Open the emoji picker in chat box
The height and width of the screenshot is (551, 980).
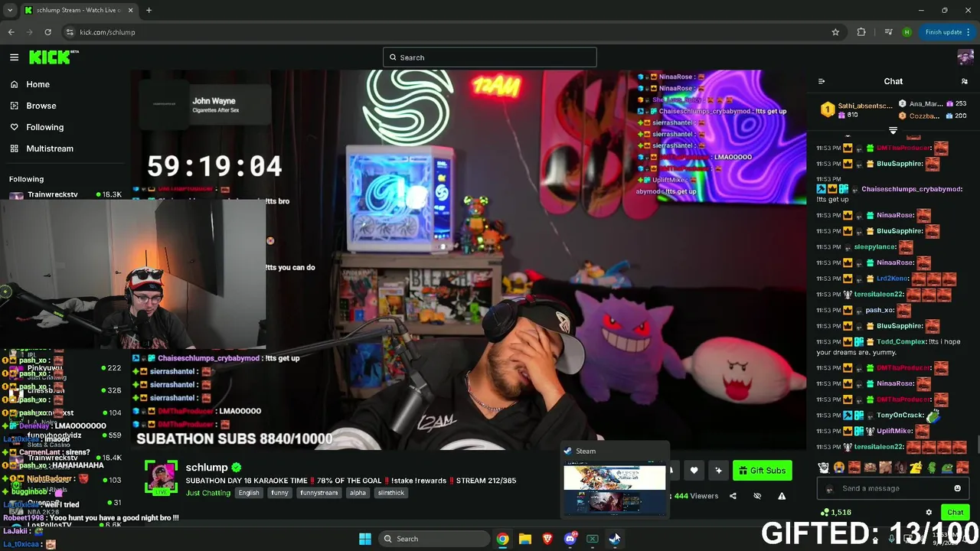[x=957, y=488]
